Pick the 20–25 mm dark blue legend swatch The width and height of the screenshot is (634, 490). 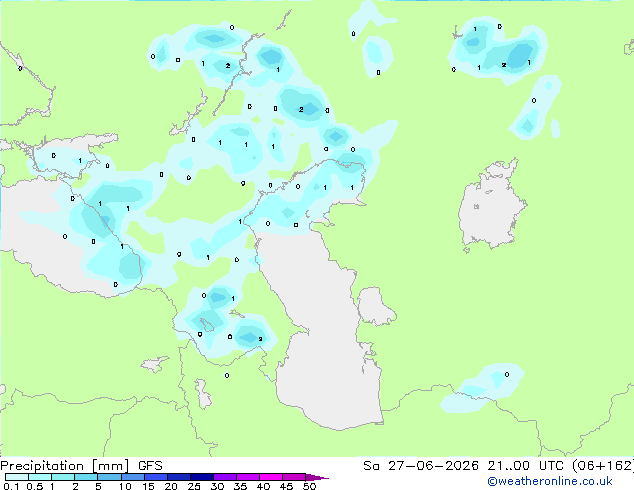pyautogui.click(x=178, y=477)
